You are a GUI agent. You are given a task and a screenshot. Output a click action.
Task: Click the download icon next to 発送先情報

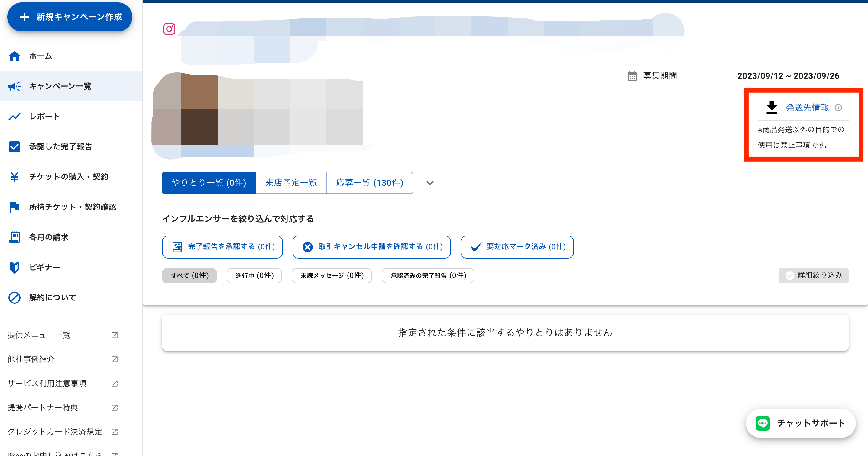[x=772, y=107]
